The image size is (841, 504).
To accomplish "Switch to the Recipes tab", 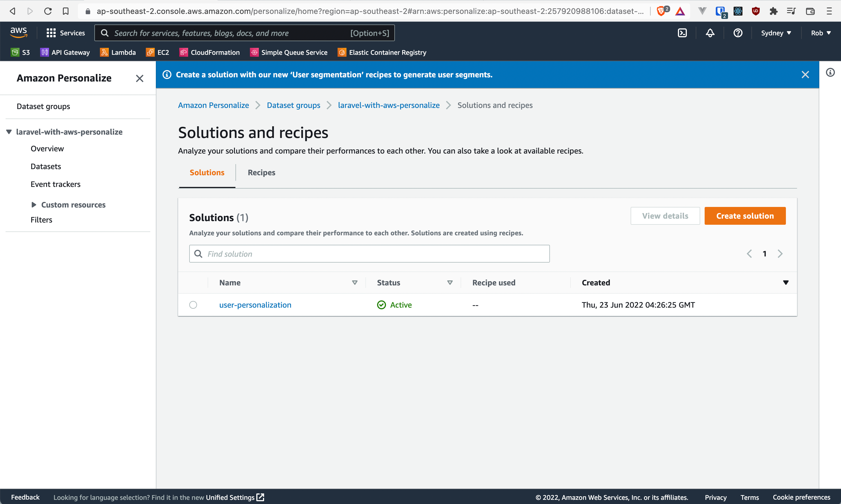I will [261, 172].
